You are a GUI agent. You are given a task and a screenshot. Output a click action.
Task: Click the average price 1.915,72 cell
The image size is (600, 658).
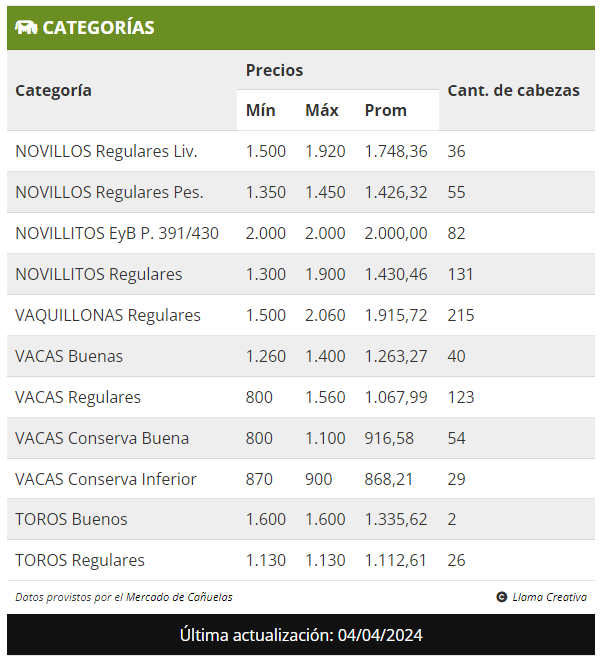click(x=396, y=315)
